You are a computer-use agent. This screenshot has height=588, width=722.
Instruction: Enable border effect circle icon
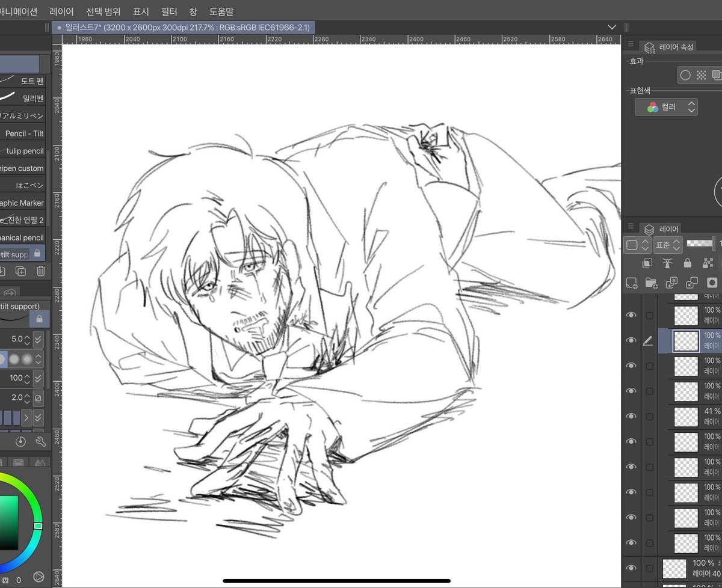(685, 75)
